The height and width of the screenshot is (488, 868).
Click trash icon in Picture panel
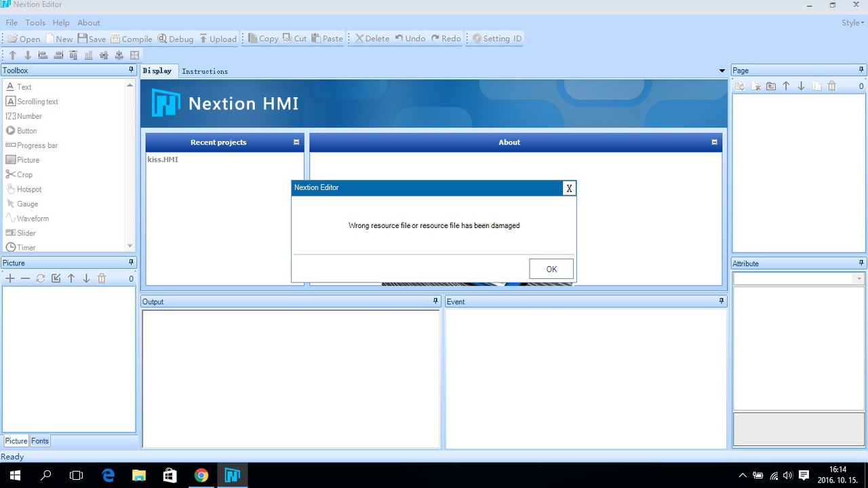pos(102,278)
